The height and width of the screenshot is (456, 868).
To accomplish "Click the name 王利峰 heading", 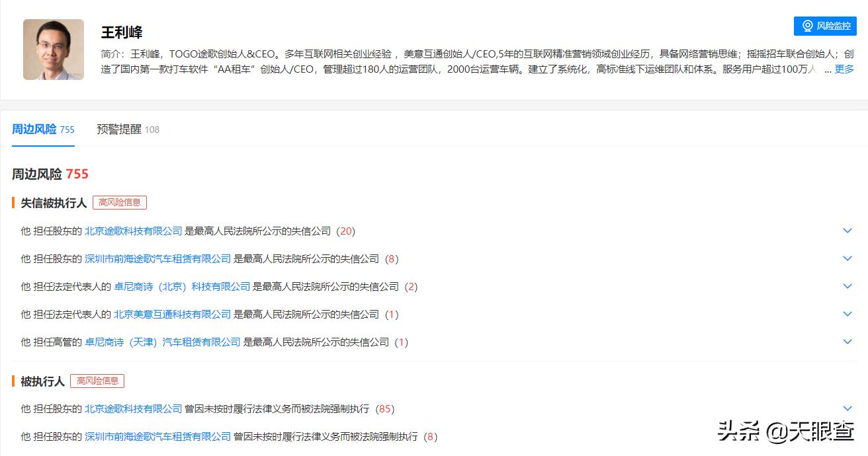I will (x=120, y=30).
